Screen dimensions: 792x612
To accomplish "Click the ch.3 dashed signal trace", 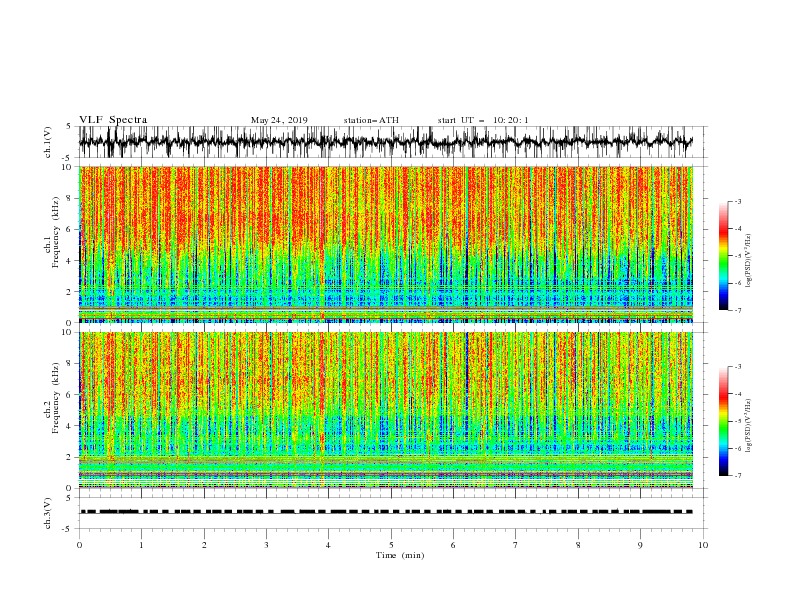I will point(386,512).
